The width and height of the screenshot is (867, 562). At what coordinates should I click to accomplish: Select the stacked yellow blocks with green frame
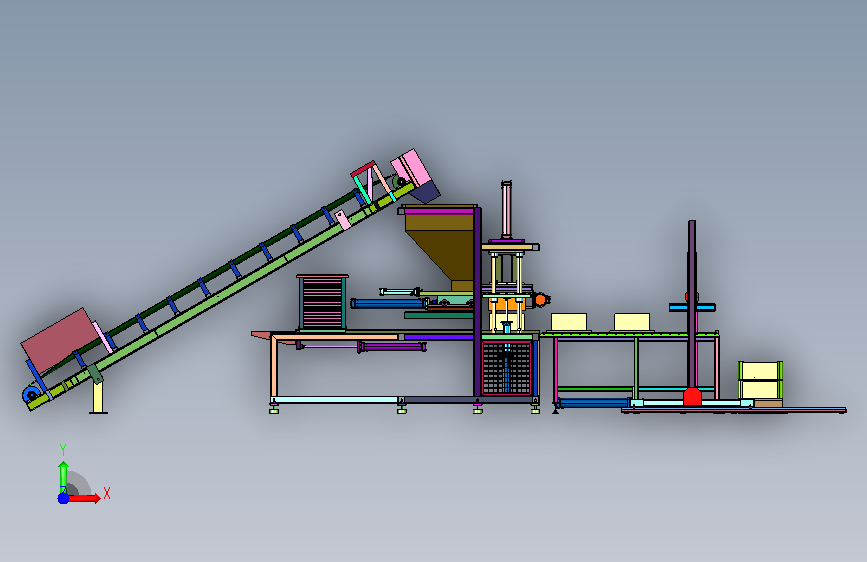click(x=760, y=380)
